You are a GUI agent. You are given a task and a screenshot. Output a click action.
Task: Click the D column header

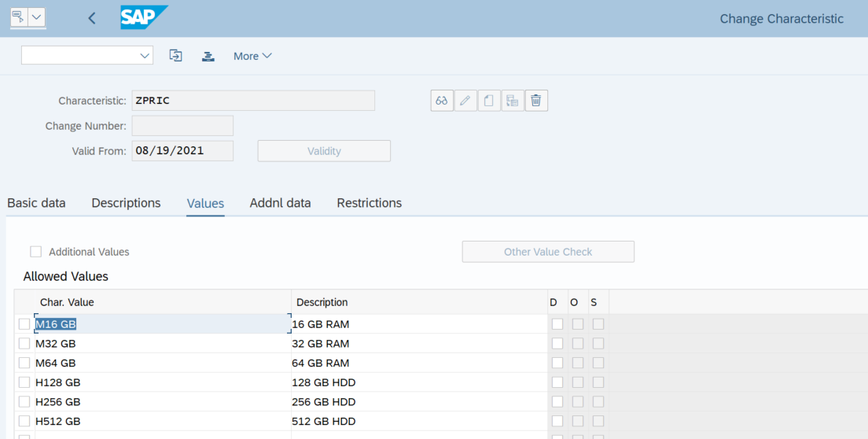tap(557, 302)
